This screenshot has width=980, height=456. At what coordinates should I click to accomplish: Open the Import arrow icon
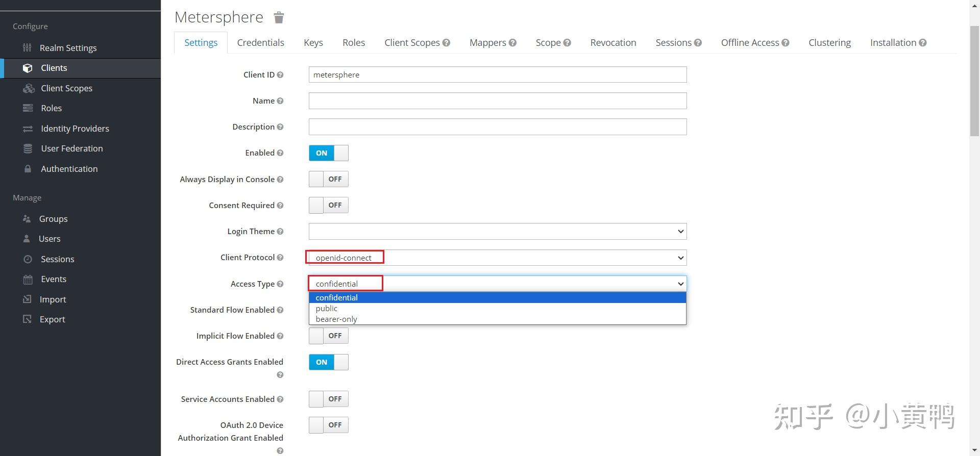point(27,299)
